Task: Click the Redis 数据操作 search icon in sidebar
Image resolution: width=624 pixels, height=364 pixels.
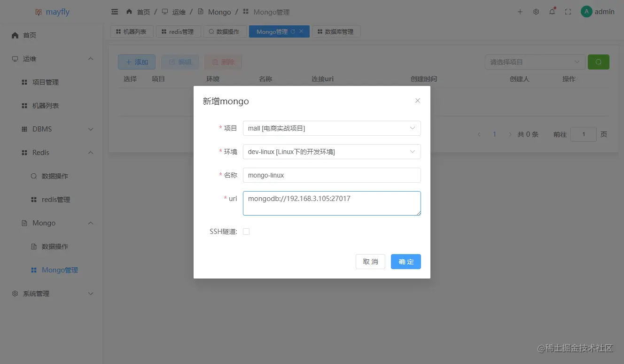Action: pyautogui.click(x=34, y=176)
